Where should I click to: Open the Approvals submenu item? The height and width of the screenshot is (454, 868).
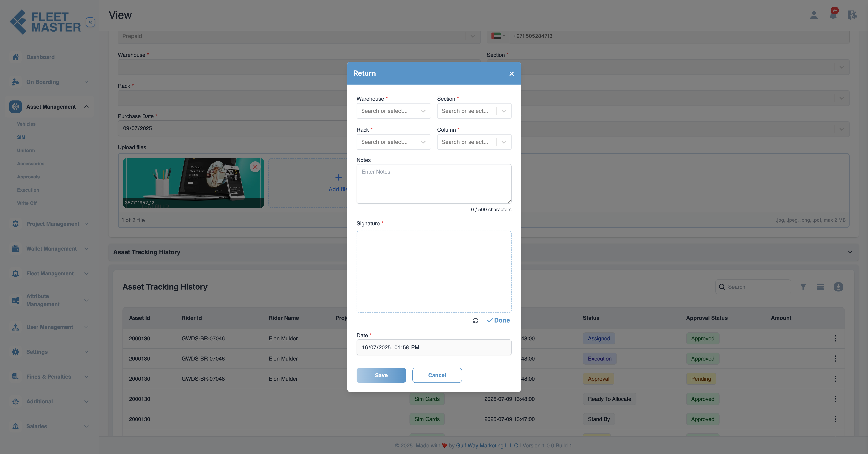[x=28, y=177]
